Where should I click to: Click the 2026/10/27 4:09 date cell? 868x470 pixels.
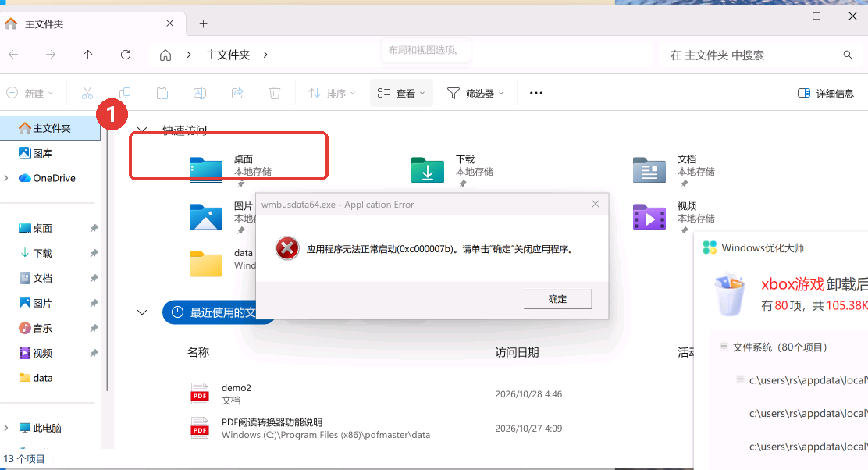[528, 429]
